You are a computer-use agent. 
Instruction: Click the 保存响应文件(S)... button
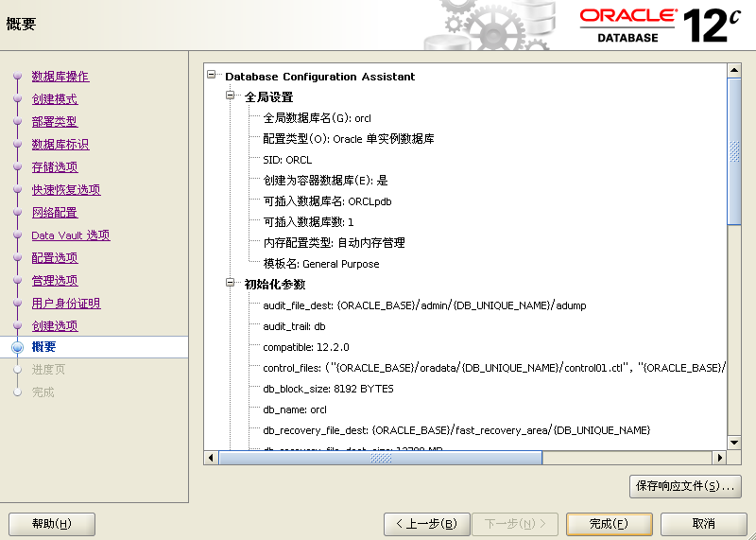point(685,486)
